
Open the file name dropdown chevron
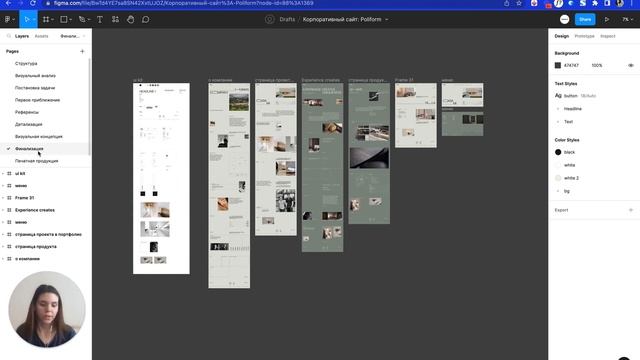click(387, 20)
